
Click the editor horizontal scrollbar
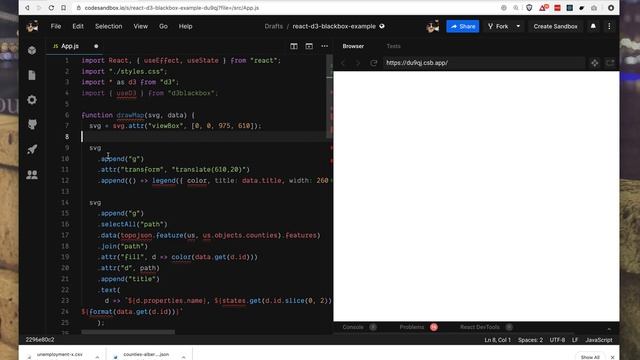pos(128,332)
